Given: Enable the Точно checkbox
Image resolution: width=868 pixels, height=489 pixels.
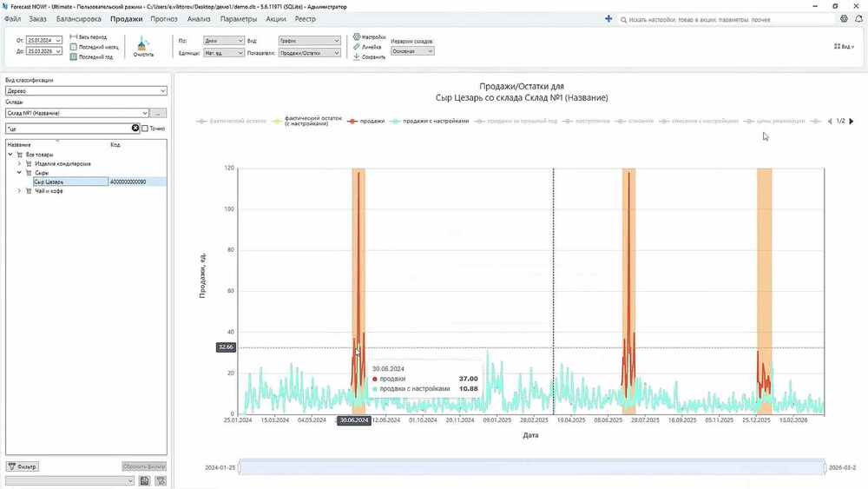Looking at the screenshot, I should click(145, 129).
